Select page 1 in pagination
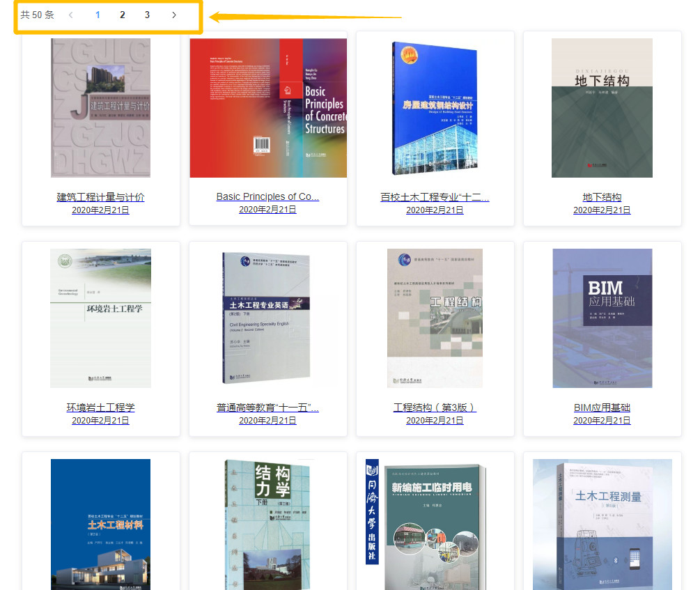700x590 pixels. [98, 15]
